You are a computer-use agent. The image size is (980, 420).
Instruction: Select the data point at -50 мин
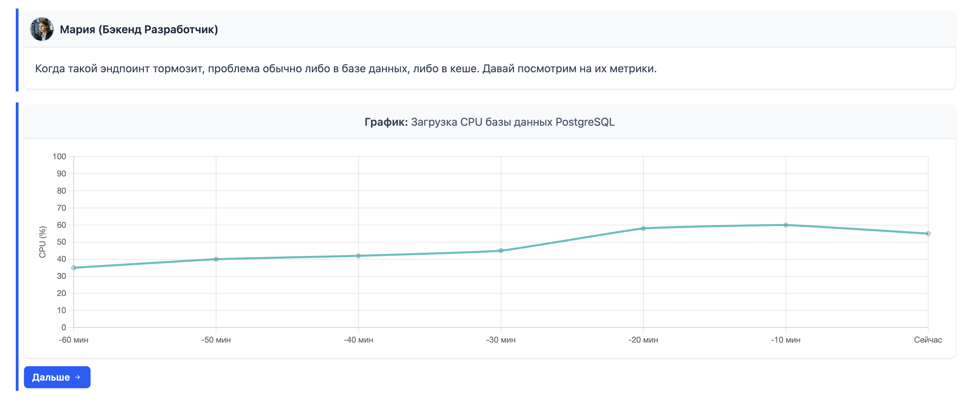[216, 259]
